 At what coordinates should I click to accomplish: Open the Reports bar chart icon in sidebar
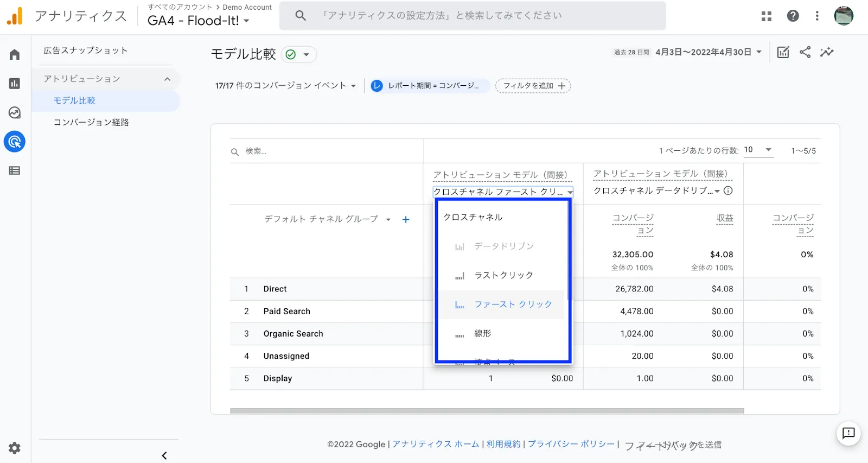pos(15,84)
